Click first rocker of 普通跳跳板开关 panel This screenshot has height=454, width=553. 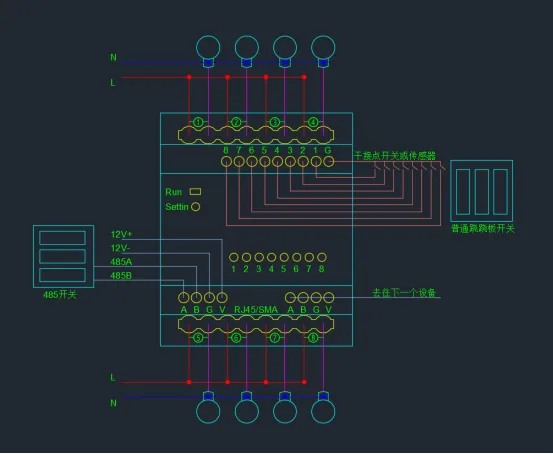tap(463, 192)
